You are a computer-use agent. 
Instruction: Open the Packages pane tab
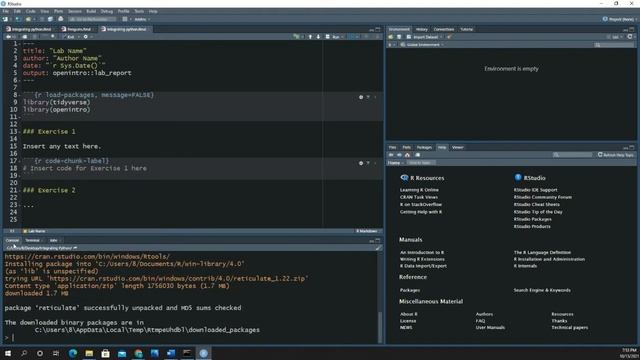(424, 147)
